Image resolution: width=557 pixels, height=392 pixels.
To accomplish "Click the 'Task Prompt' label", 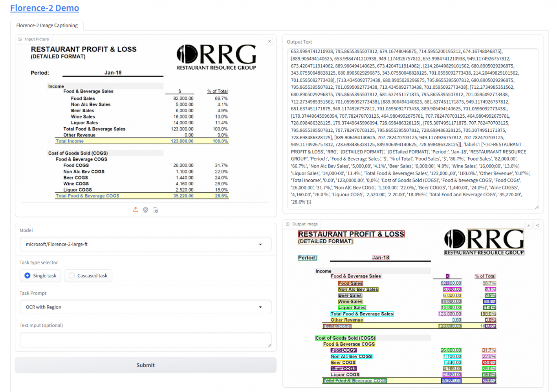I will point(33,293).
